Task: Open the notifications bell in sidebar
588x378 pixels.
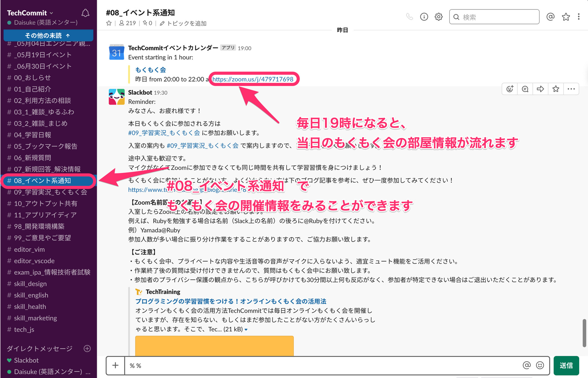Action: (x=85, y=13)
